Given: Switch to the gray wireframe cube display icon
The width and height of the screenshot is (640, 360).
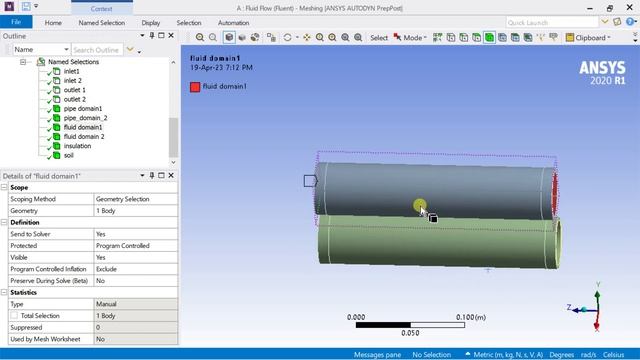Looking at the screenshot, I should pos(242,38).
